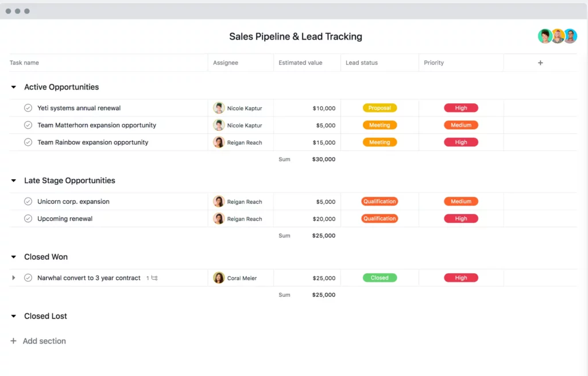This screenshot has height=376, width=588.
Task: Click the $15,000 estimated value cell
Action: [x=324, y=142]
